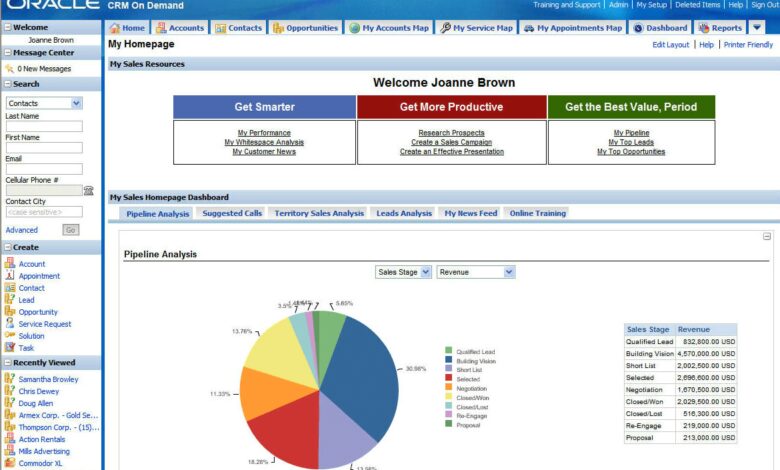
Task: Click the Reports tab icon
Action: pyautogui.click(x=703, y=28)
